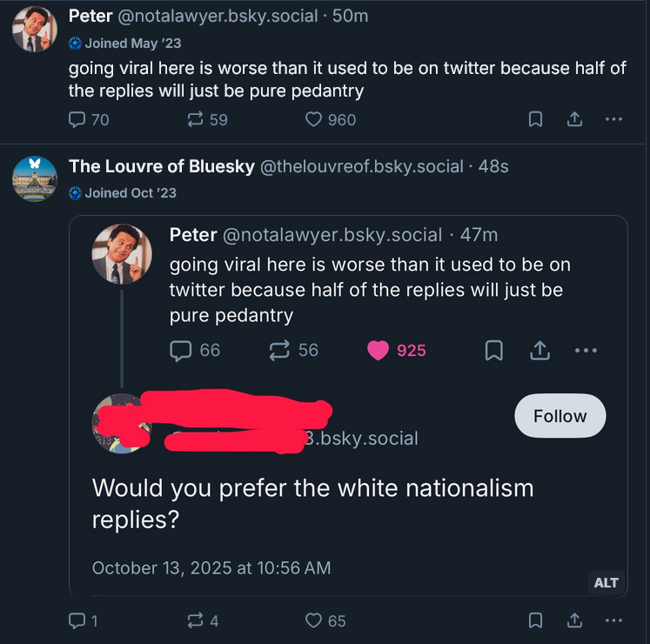Screen dimensions: 650x644
Task: Click the Follow button in screenshot
Action: 560,416
